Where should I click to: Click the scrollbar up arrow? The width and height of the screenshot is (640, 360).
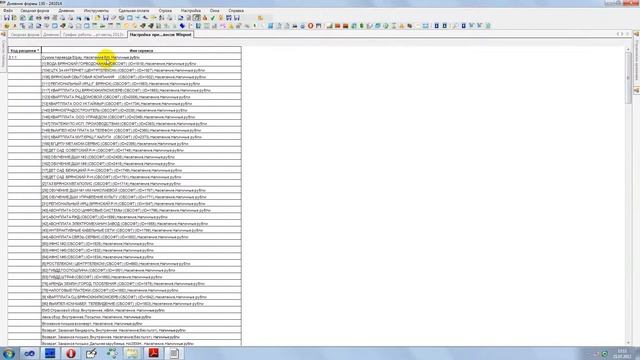coord(628,49)
